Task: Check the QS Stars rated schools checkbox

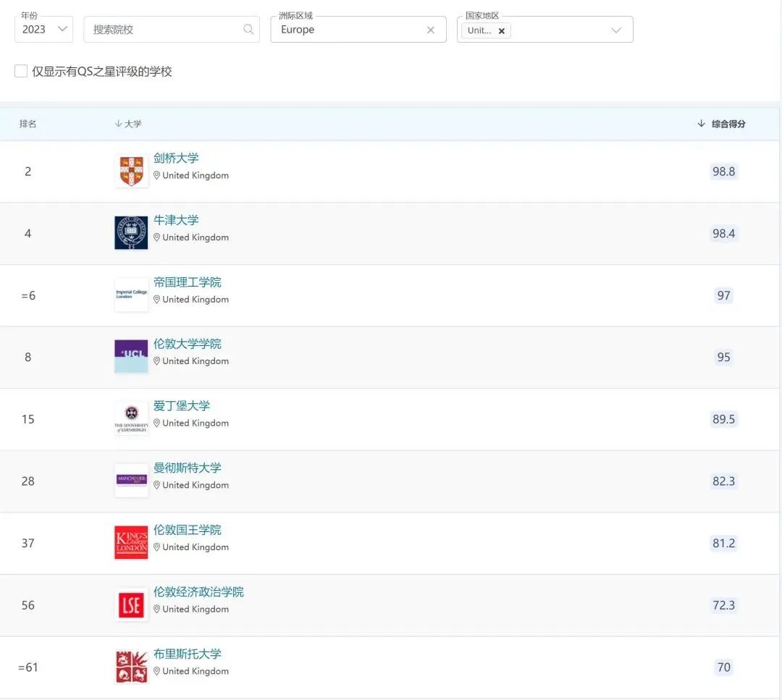Action: point(21,71)
